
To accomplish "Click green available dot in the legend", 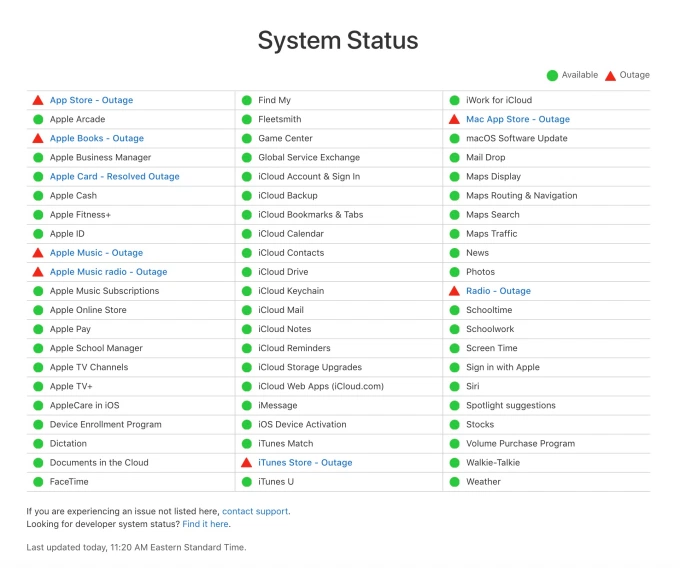I will [x=552, y=75].
